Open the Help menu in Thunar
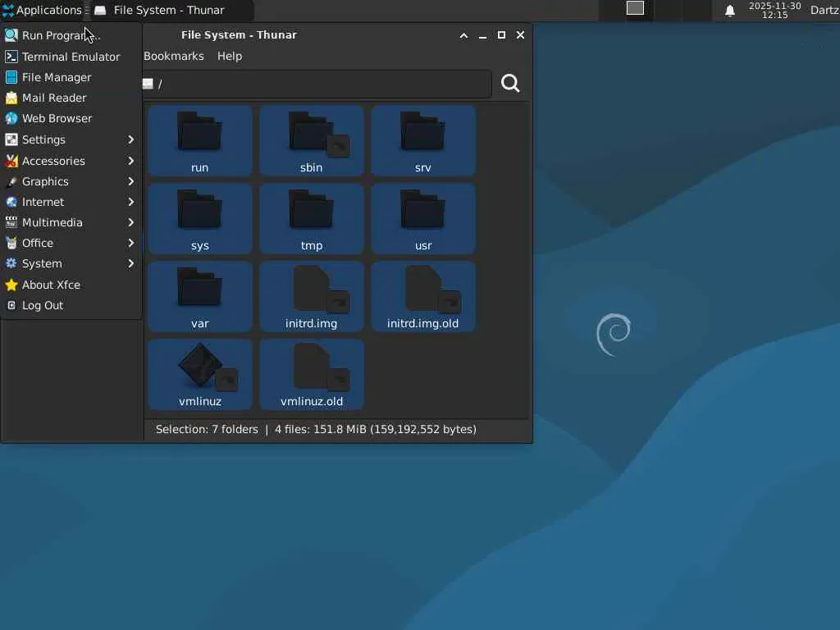This screenshot has width=840, height=630. (x=230, y=56)
